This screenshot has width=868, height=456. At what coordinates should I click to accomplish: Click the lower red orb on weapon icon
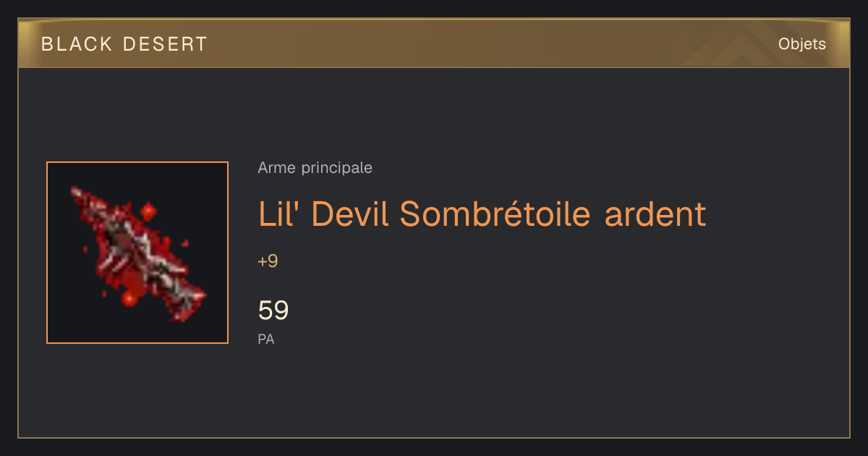pos(129,297)
